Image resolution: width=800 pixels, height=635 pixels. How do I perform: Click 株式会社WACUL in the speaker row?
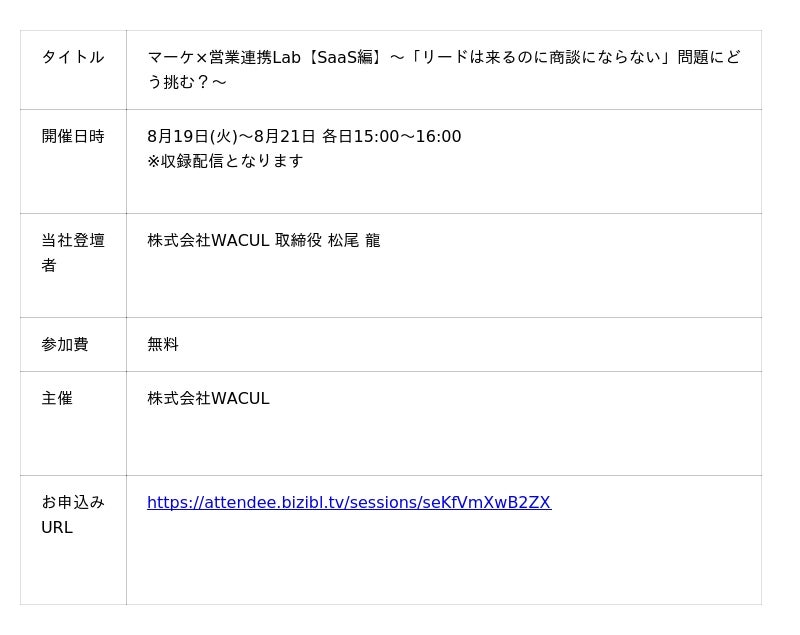[x=208, y=240]
